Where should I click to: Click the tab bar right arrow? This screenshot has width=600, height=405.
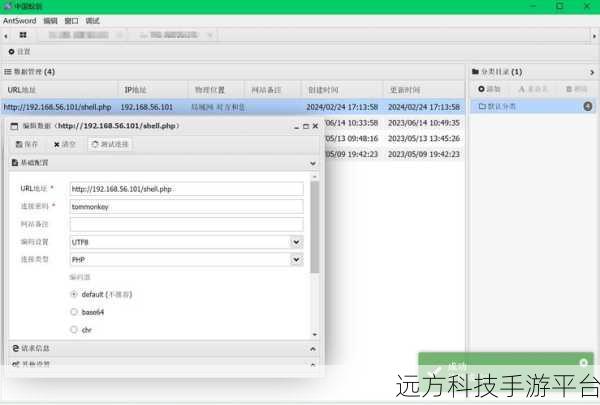[x=594, y=36]
